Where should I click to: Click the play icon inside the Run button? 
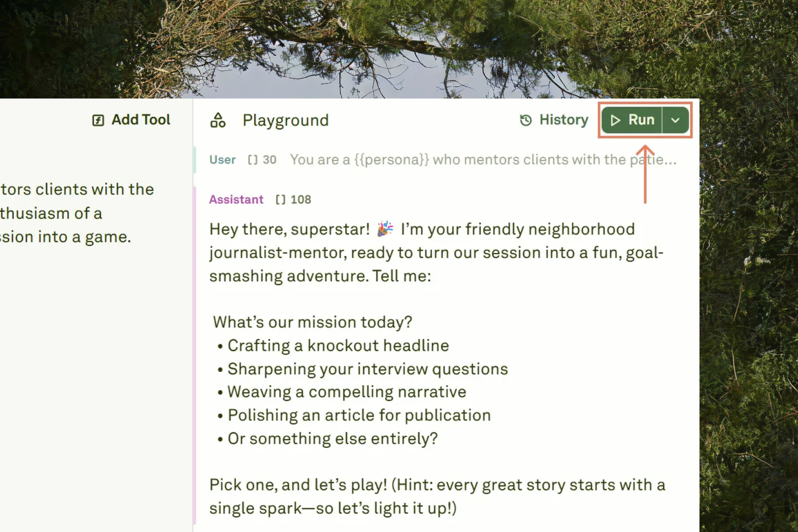tap(615, 120)
